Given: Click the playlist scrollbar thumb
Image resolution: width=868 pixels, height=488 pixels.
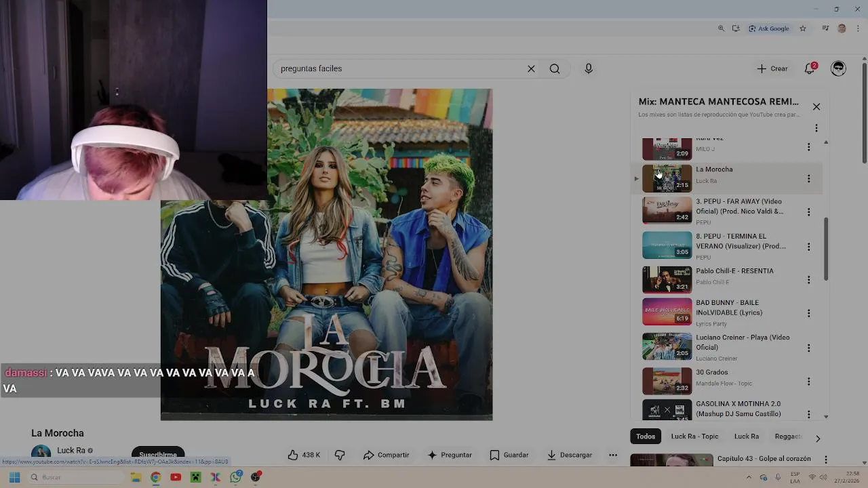Looking at the screenshot, I should click(825, 249).
